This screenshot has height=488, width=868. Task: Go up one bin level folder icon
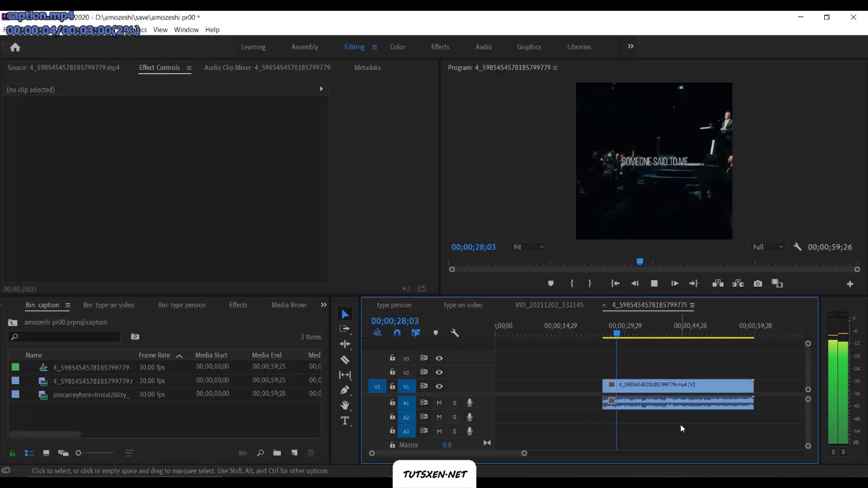(x=13, y=322)
